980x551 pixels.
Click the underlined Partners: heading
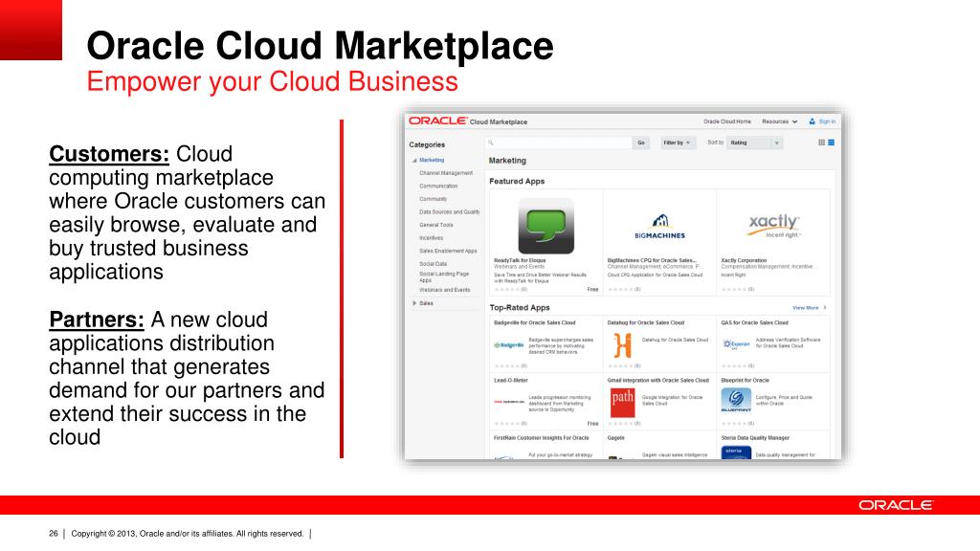pos(97,320)
